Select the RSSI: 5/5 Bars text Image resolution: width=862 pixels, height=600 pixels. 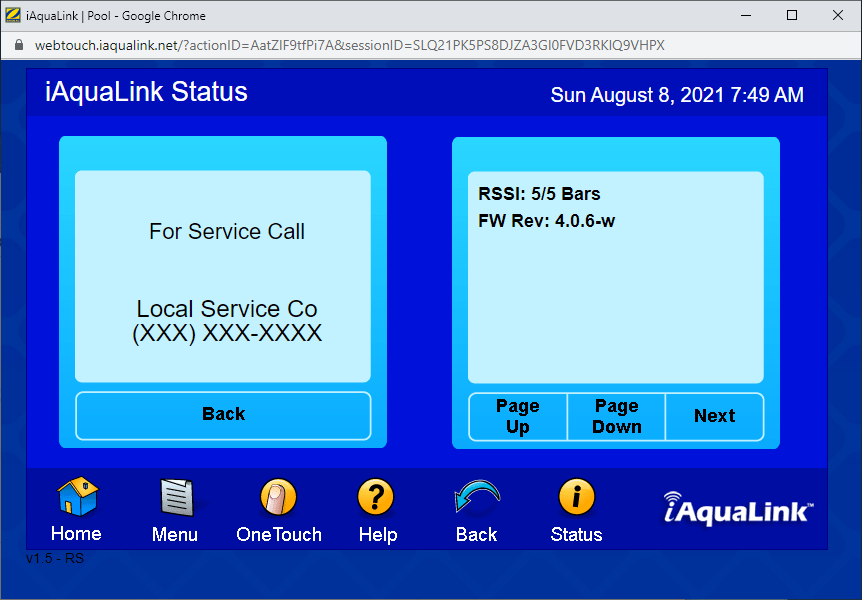539,194
